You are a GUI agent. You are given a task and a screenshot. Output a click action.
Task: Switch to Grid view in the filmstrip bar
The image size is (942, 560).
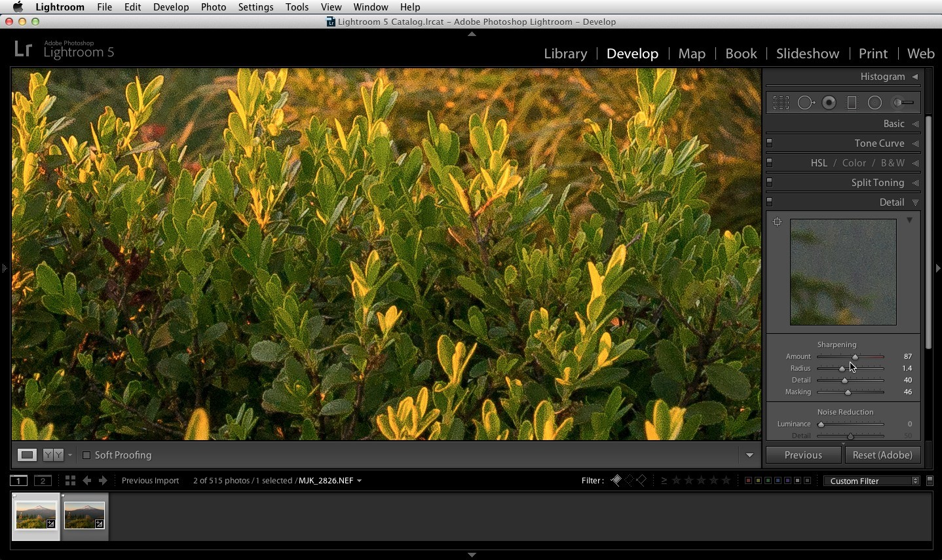click(70, 481)
